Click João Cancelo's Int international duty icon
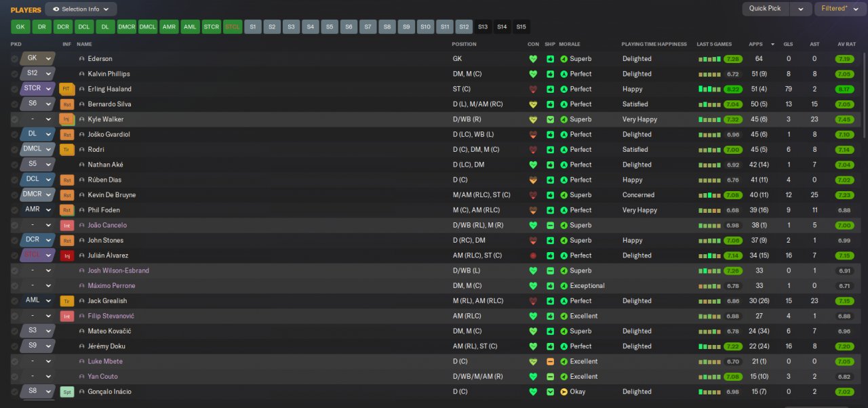The image size is (868, 408). pyautogui.click(x=66, y=225)
